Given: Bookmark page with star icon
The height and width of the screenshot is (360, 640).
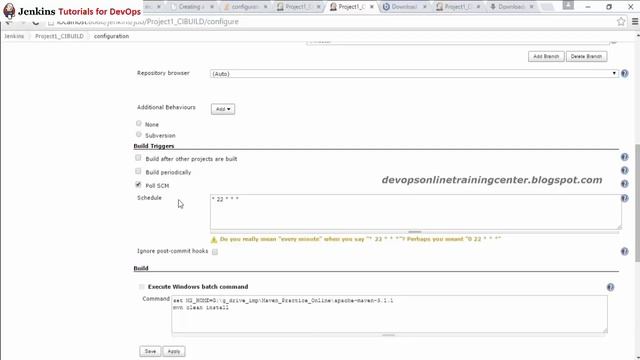Looking at the screenshot, I should pos(621,22).
